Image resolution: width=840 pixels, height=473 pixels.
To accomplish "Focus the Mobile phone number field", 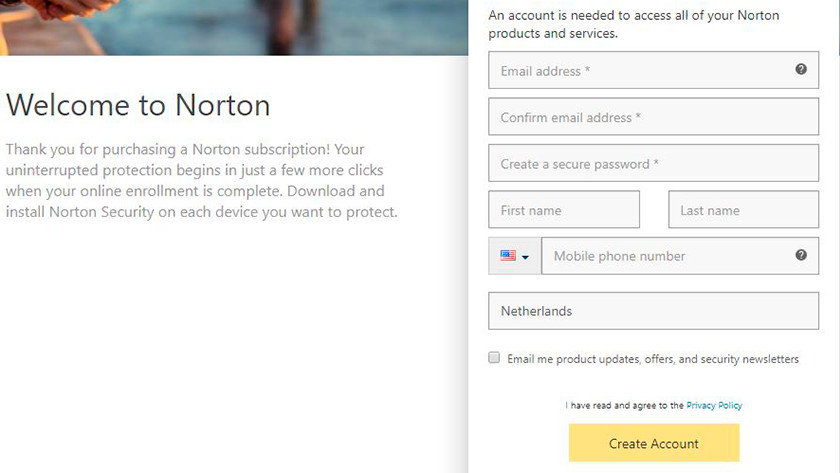I will [x=680, y=256].
